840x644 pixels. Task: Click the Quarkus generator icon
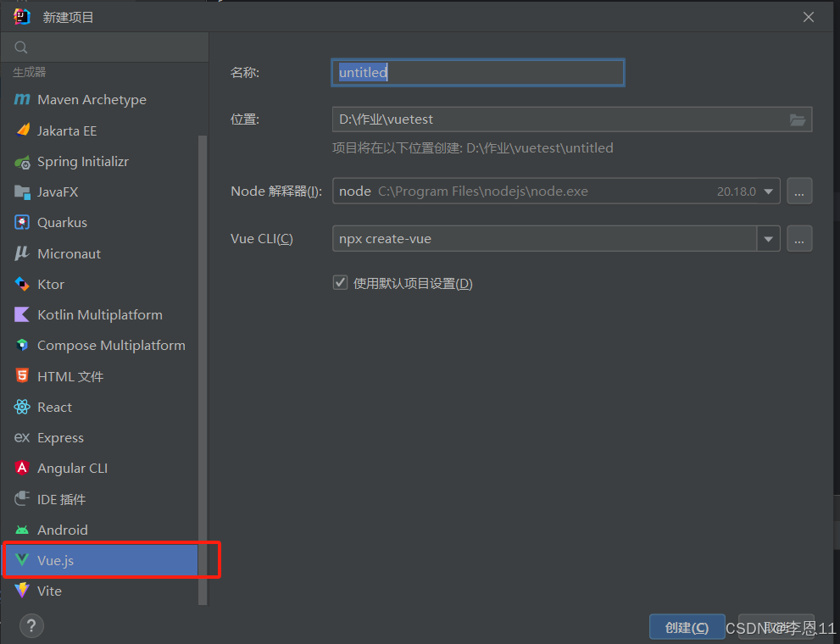coord(22,223)
